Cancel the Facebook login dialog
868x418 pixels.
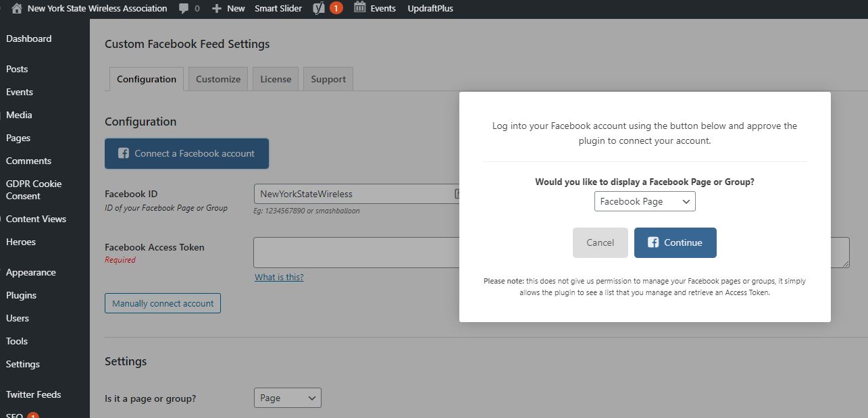(x=600, y=242)
